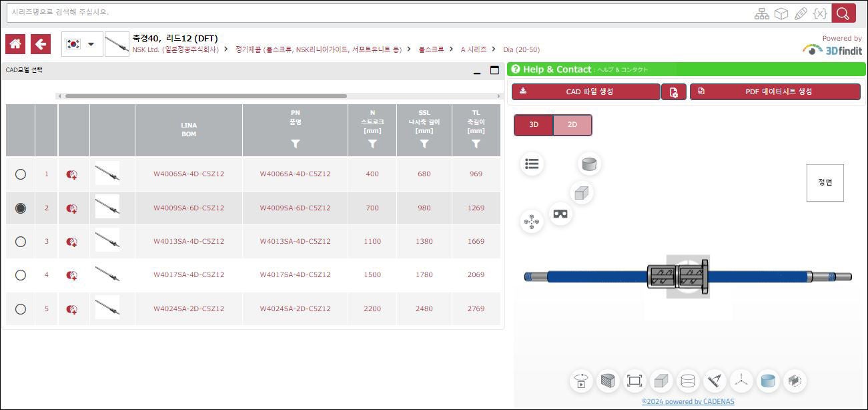Switch to the 2D view tab
The image size is (868, 410).
coord(572,125)
